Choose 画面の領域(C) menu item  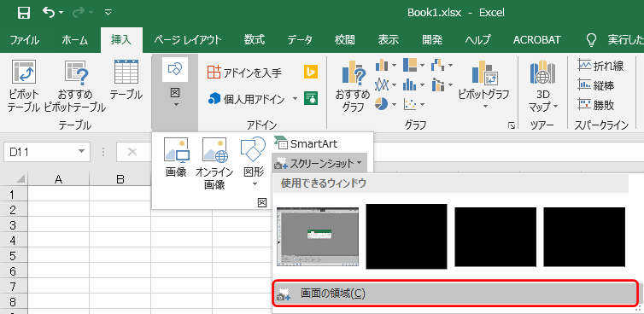[454, 294]
